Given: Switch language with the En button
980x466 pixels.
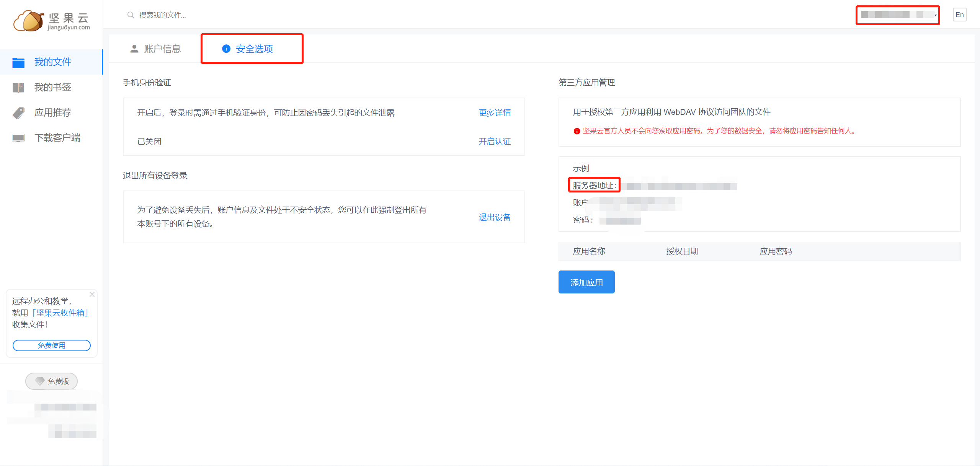Looking at the screenshot, I should [959, 15].
